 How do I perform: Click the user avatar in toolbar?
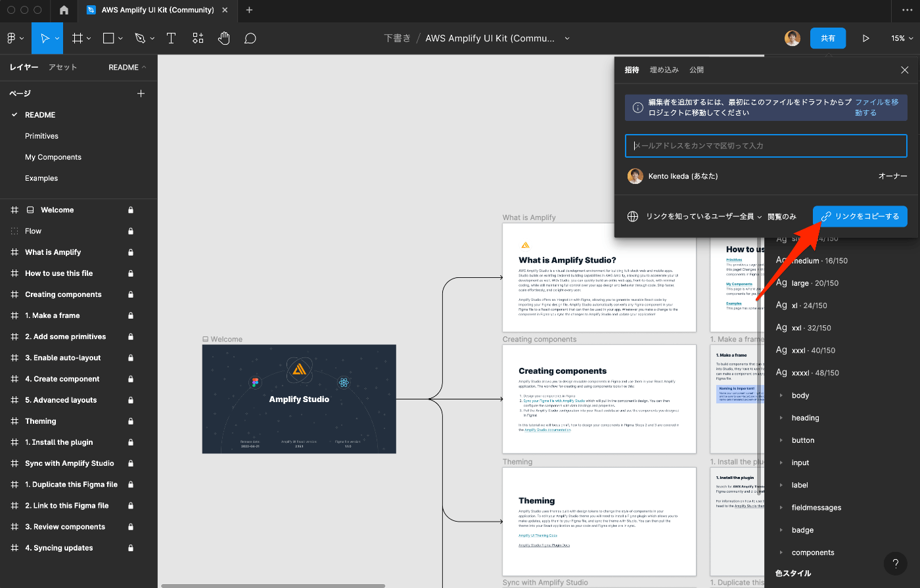(793, 38)
